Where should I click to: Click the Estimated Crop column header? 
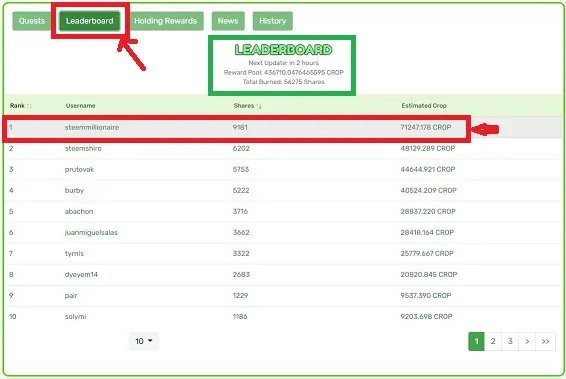(424, 106)
